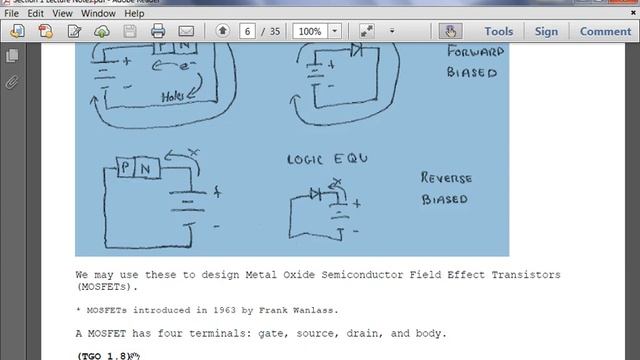The width and height of the screenshot is (640, 360).
Task: Click the 'LOGIC EQU' handwritten heading
Action: click(327, 159)
